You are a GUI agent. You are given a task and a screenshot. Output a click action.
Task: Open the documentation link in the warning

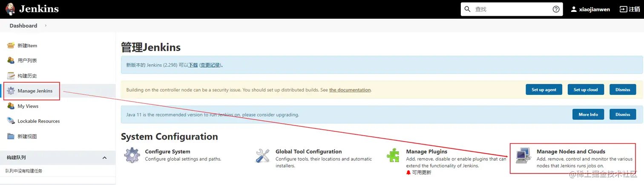pos(350,90)
